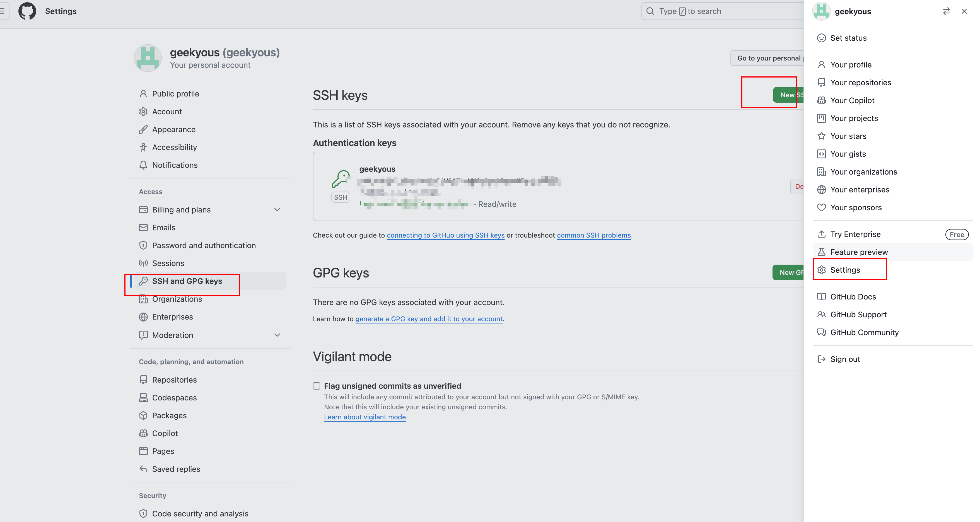The width and height of the screenshot is (980, 522).
Task: Open Your Copilot from user menu
Action: pyautogui.click(x=852, y=100)
